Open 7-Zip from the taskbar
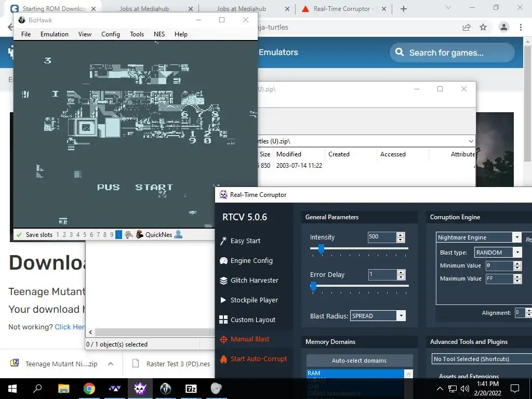This screenshot has width=532, height=399. pyautogui.click(x=191, y=389)
